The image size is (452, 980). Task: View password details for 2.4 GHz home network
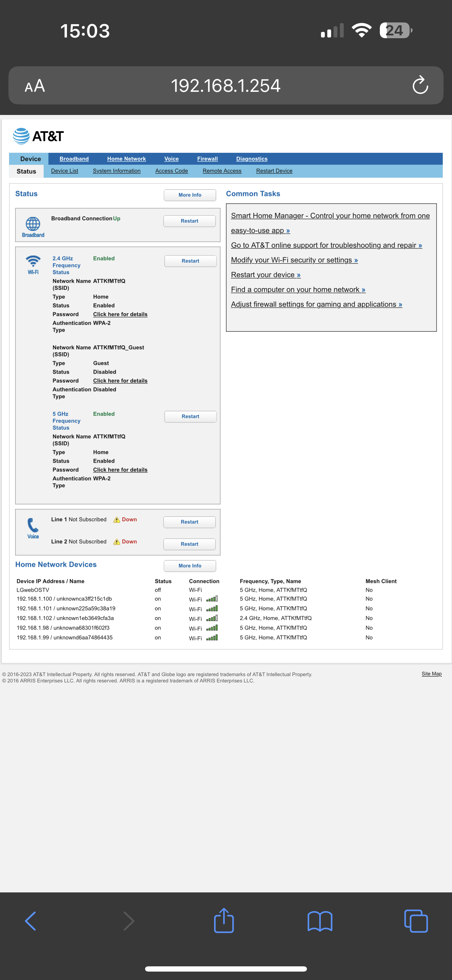tap(120, 314)
